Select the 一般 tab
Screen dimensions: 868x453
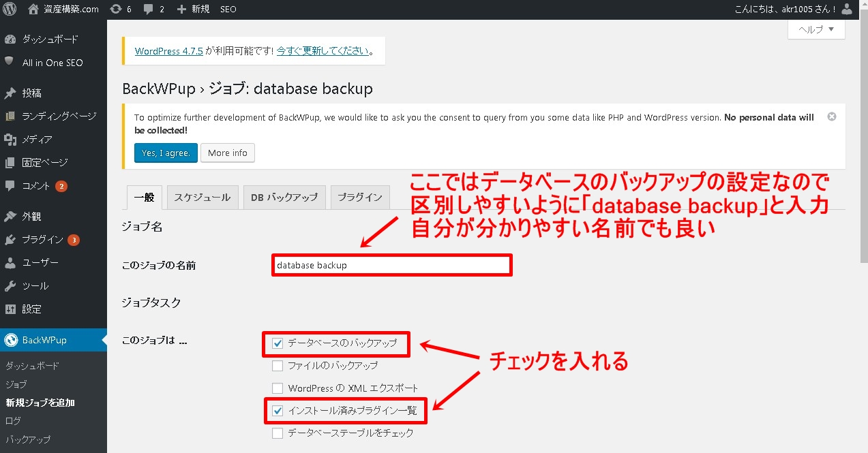pos(145,197)
